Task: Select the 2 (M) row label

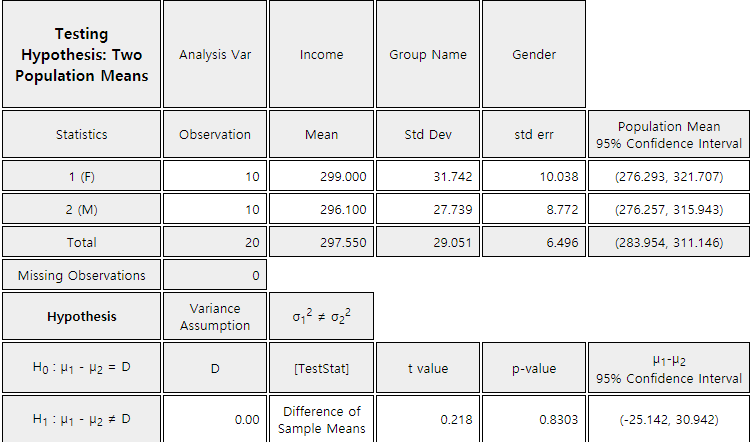Action: pyautogui.click(x=82, y=209)
